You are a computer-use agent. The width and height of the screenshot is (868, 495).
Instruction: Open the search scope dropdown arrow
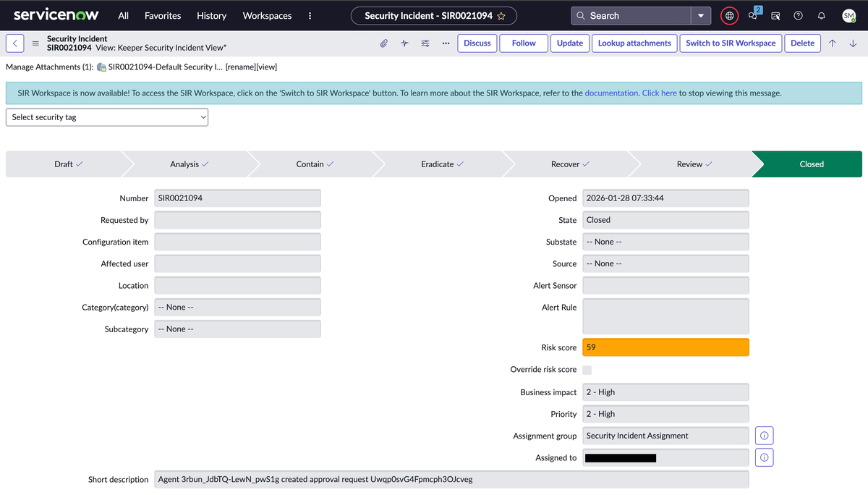(700, 16)
